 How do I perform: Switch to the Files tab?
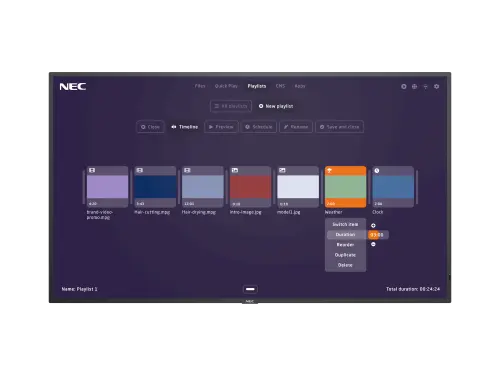[200, 86]
